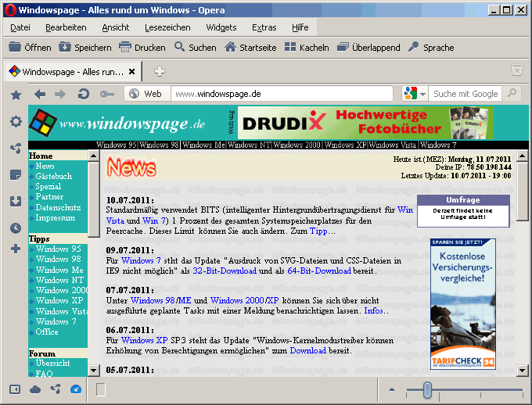Viewport: 532px width, 405px height.
Task: Click the Drucken toolbar button
Action: [142, 48]
